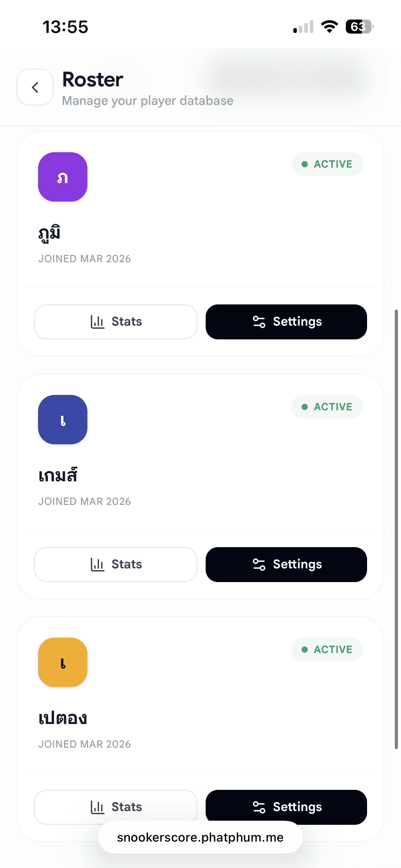Select the player name ภูมิ

tap(50, 233)
